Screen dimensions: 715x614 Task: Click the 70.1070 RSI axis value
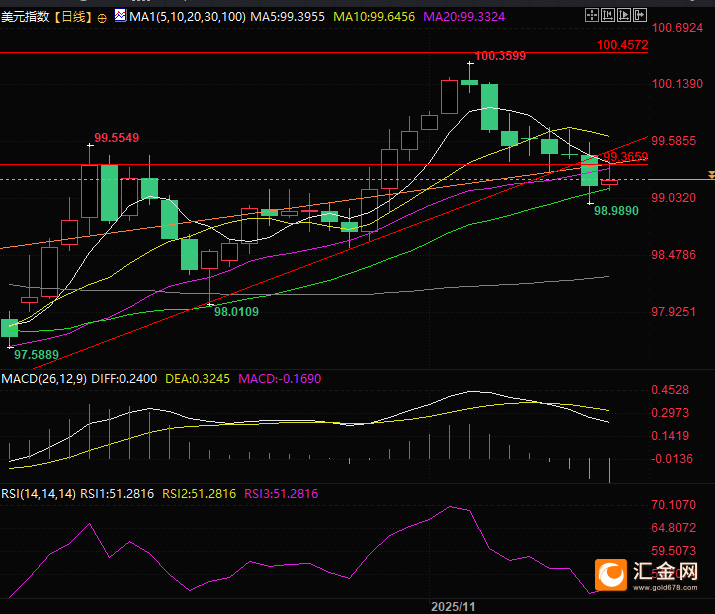tap(674, 505)
